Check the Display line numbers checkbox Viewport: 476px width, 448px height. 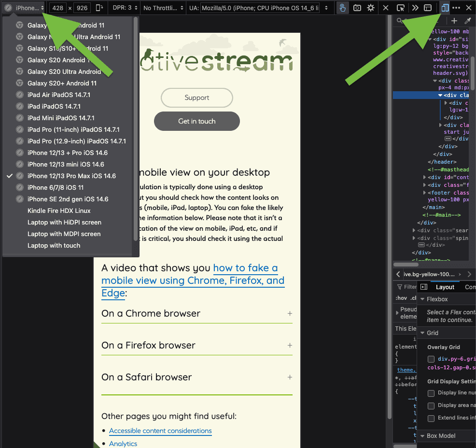pos(431,393)
